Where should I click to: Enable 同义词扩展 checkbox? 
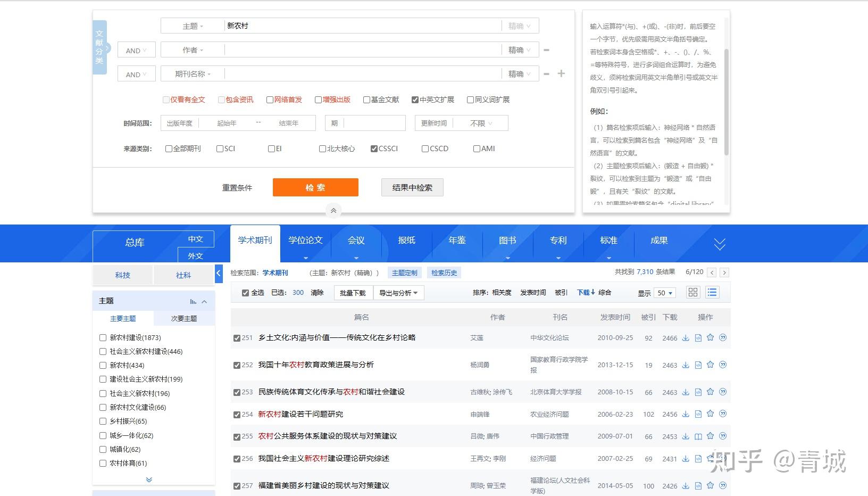coord(470,100)
